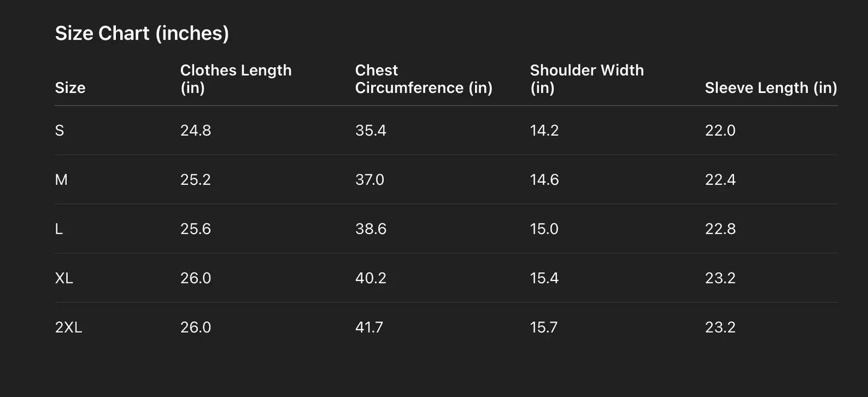Select sleeve length 22.8 for size L
Viewport: 868px width, 397px height.
720,229
